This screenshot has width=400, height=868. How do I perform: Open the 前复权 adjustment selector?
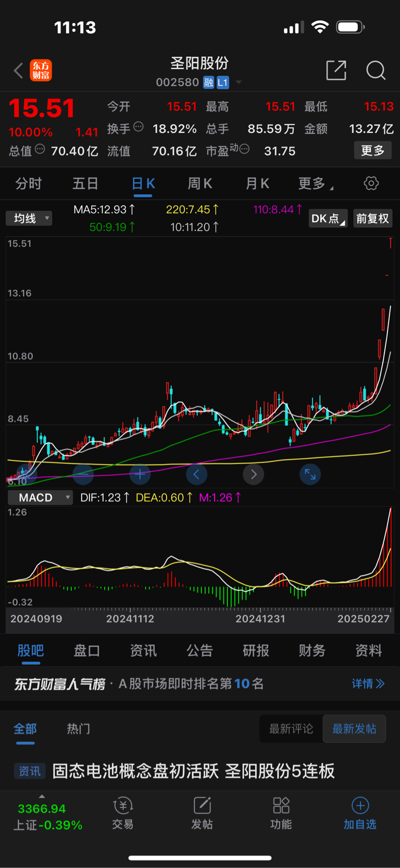click(x=372, y=218)
